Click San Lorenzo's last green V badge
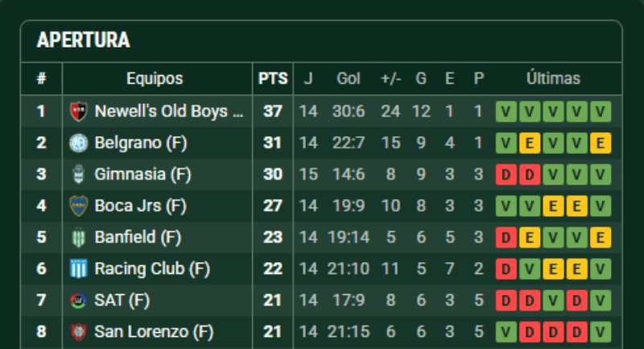Screen dimensions: 644x349 601,331
